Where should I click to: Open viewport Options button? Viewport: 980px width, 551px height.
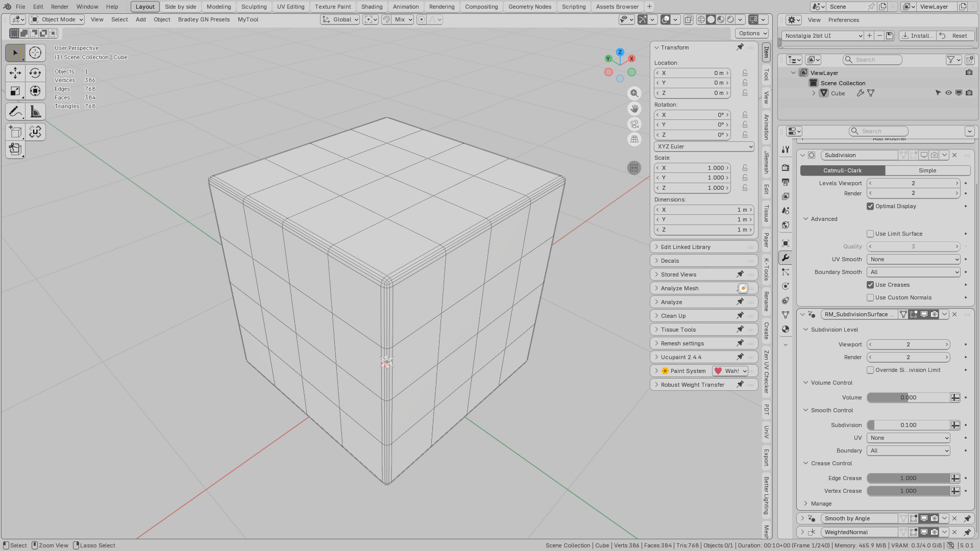click(752, 33)
